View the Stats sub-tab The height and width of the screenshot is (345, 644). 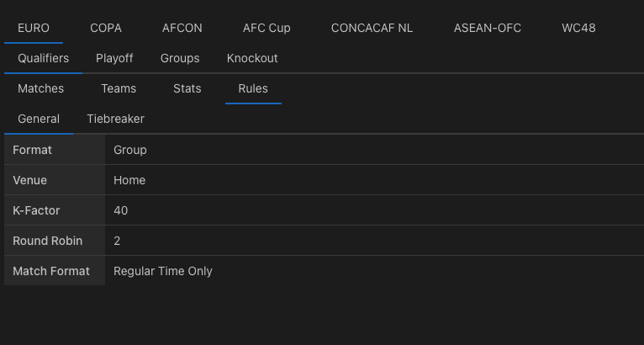pos(187,89)
